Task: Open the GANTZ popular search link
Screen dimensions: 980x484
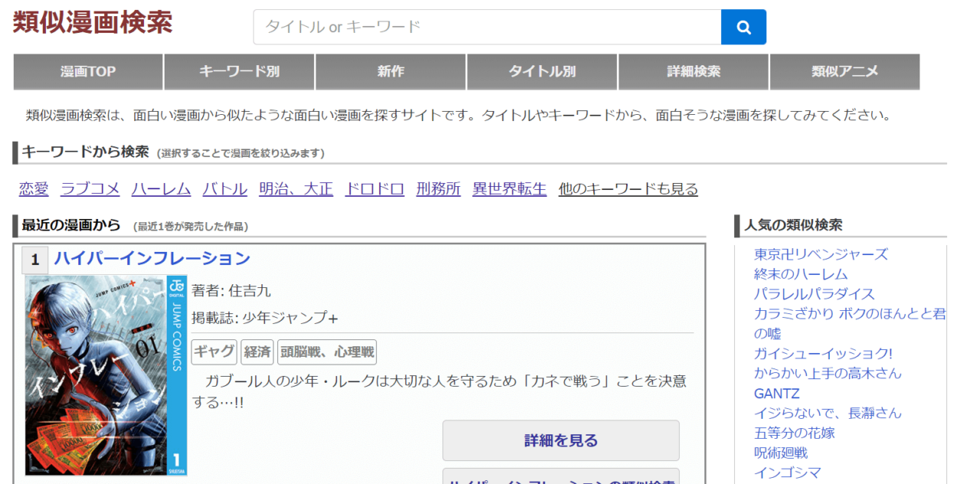Action: click(776, 394)
